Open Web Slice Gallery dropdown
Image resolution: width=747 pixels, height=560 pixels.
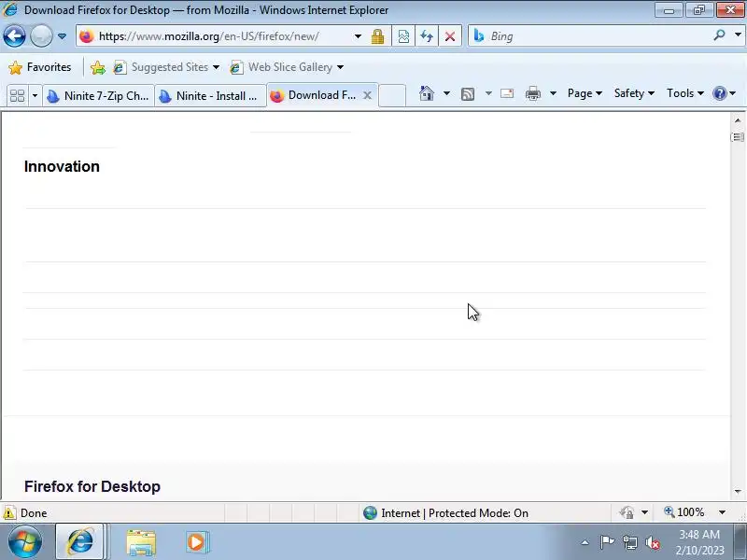point(287,67)
